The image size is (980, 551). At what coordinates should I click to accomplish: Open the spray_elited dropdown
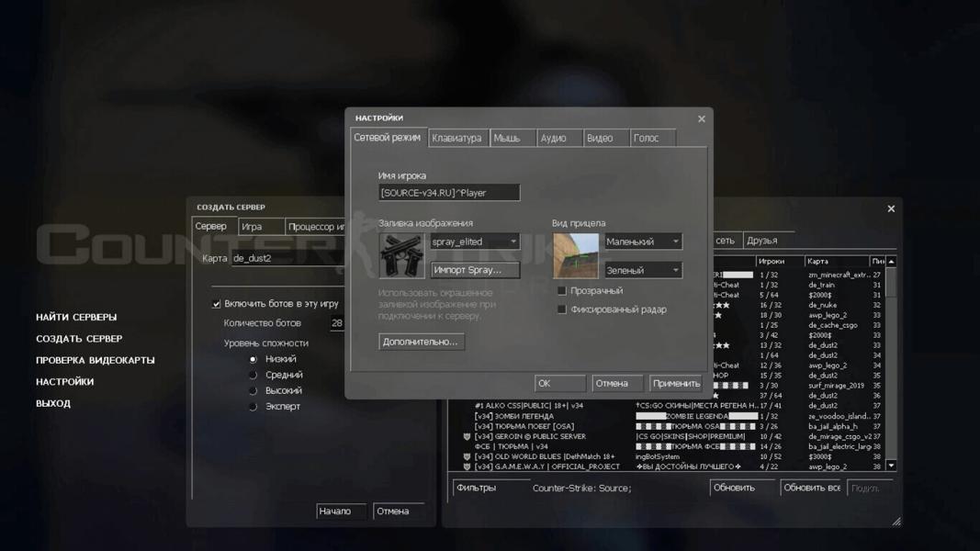[475, 242]
